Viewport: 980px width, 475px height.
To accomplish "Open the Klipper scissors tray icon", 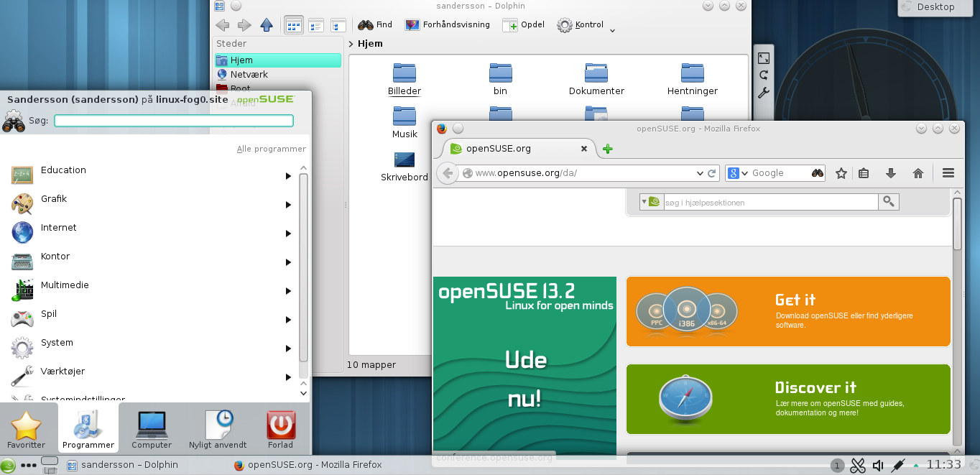I will (858, 466).
